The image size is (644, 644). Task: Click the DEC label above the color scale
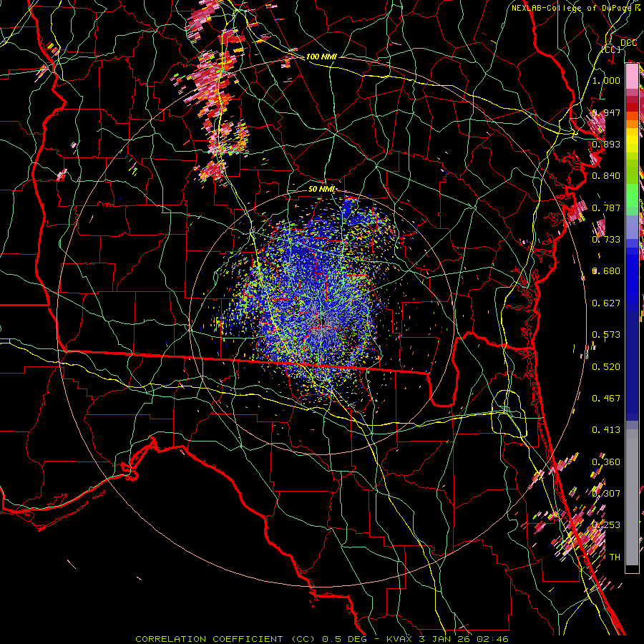628,42
